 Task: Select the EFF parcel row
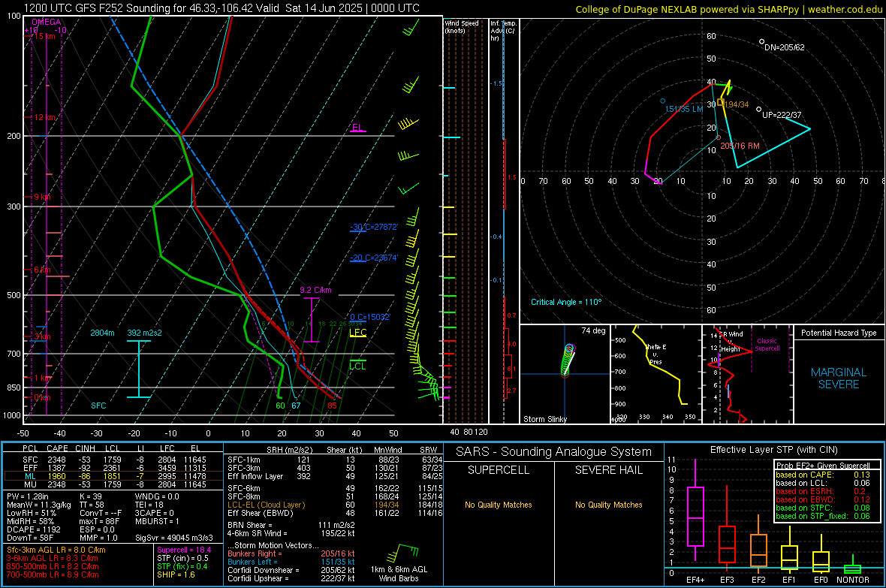(x=113, y=468)
